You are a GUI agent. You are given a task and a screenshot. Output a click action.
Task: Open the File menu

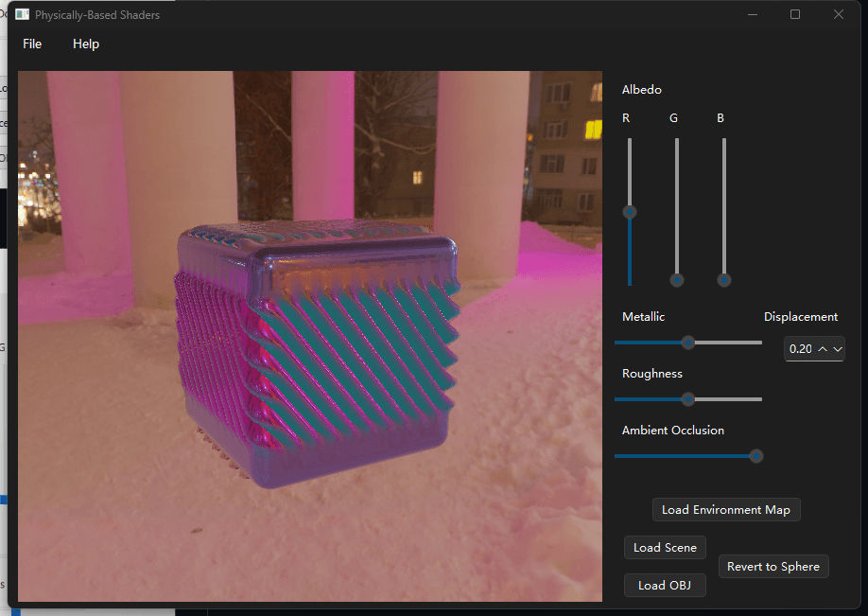pos(32,44)
